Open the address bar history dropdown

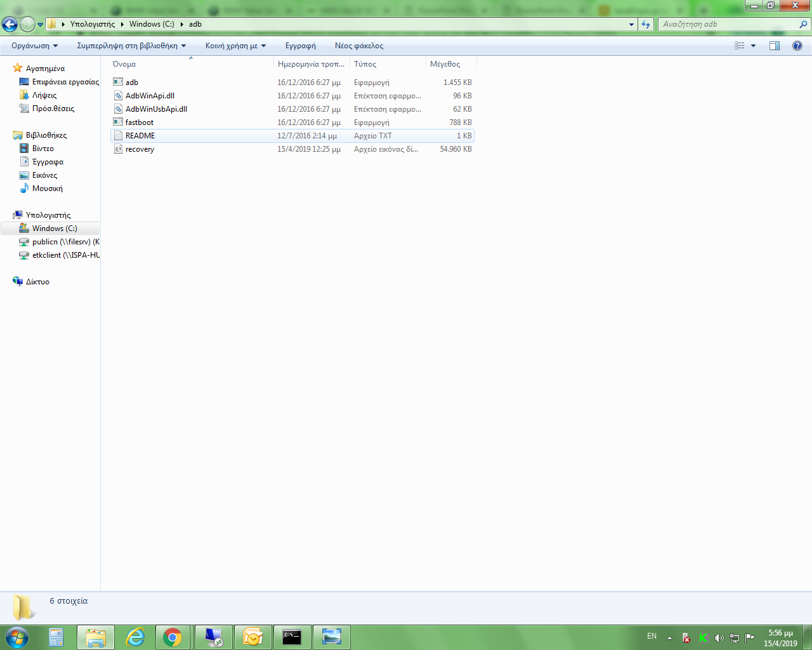[x=631, y=24]
